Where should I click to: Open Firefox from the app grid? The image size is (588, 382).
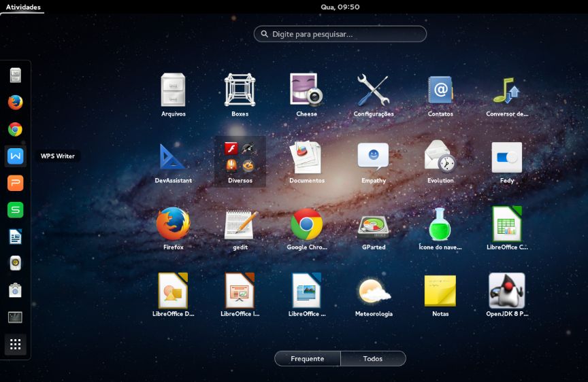[173, 228]
